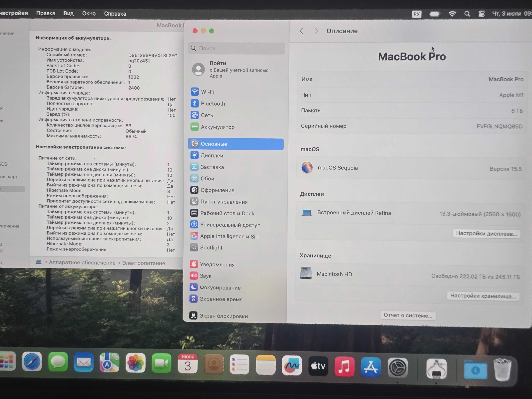Click Wi-Fi status icon in menu bar
This screenshot has height=399, width=532.
coord(452,14)
